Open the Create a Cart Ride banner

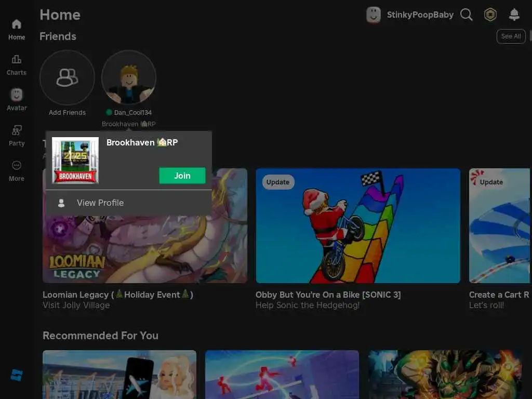tap(499, 225)
